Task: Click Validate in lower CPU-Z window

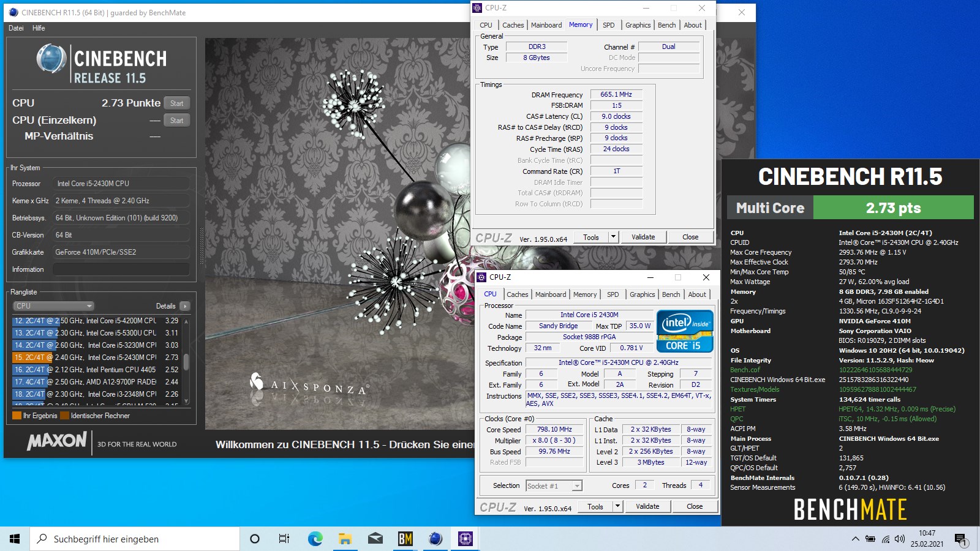Action: coord(647,506)
